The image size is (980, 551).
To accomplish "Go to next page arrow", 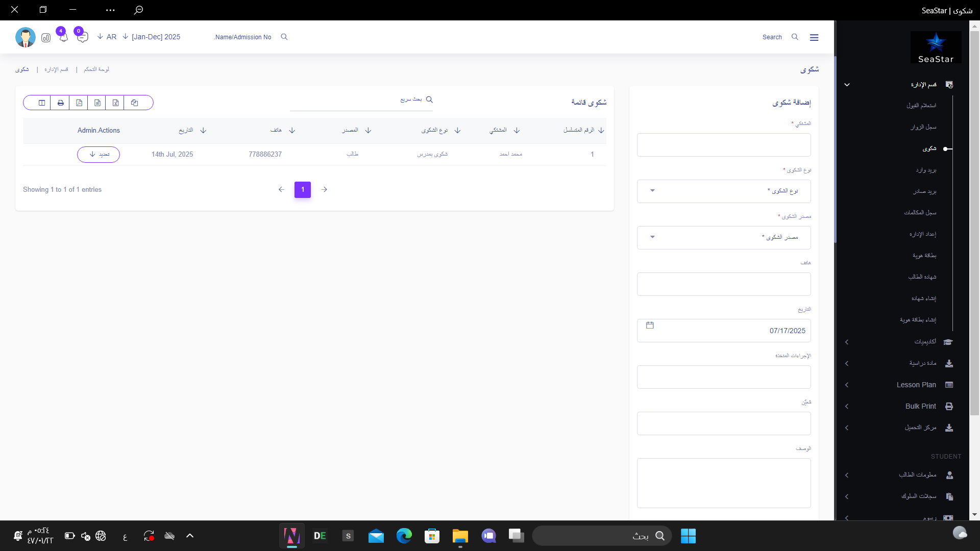I will tap(324, 189).
